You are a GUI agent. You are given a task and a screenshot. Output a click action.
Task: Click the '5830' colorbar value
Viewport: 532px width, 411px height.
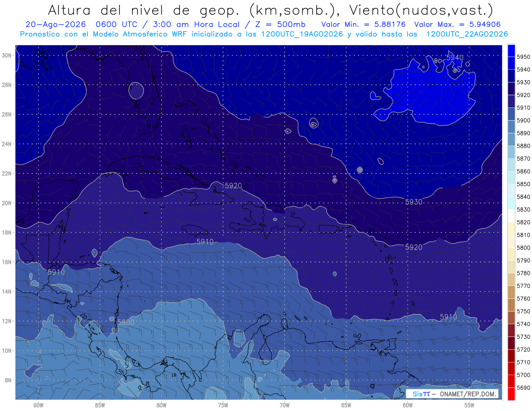(x=524, y=209)
